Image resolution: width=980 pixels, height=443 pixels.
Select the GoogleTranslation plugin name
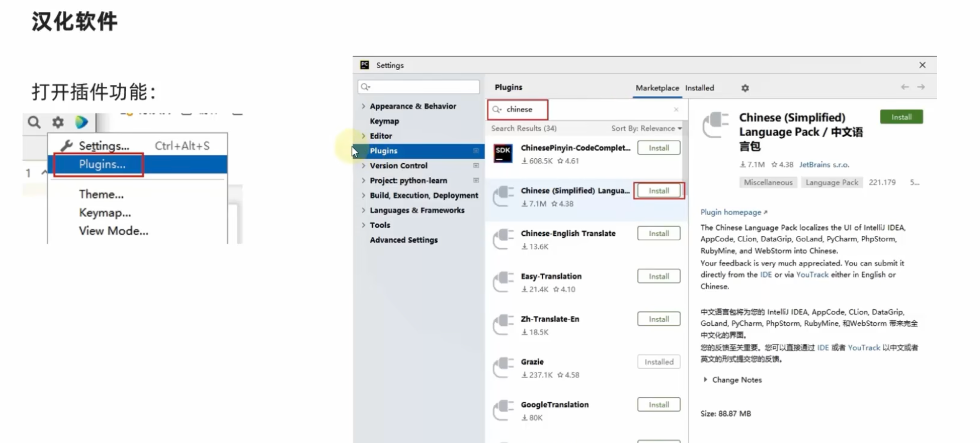pyautogui.click(x=554, y=405)
